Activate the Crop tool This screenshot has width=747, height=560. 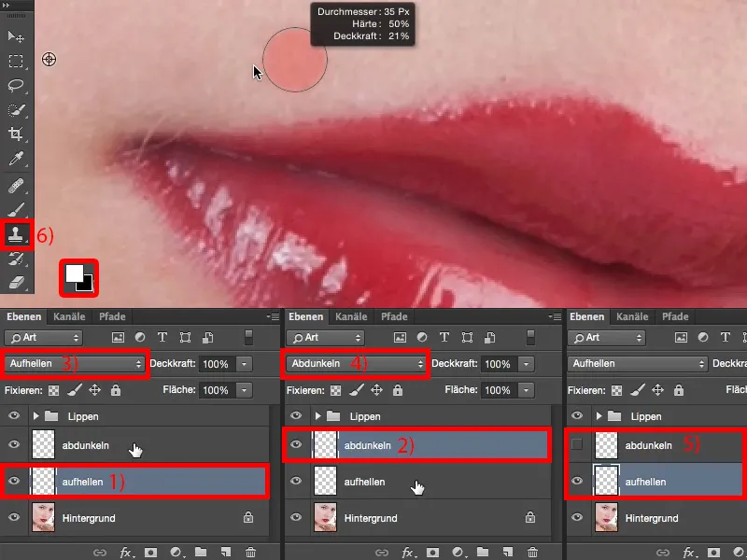16,133
